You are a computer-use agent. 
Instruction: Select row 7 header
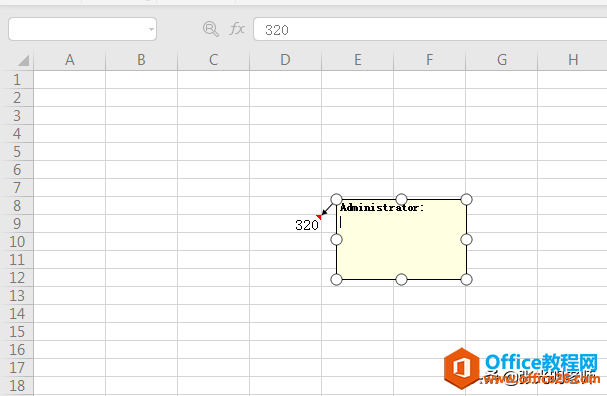pos(17,188)
